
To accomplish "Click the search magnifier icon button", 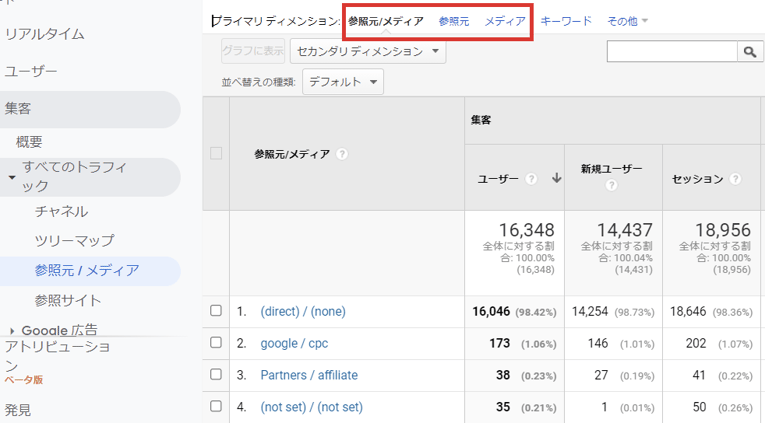I will (750, 51).
